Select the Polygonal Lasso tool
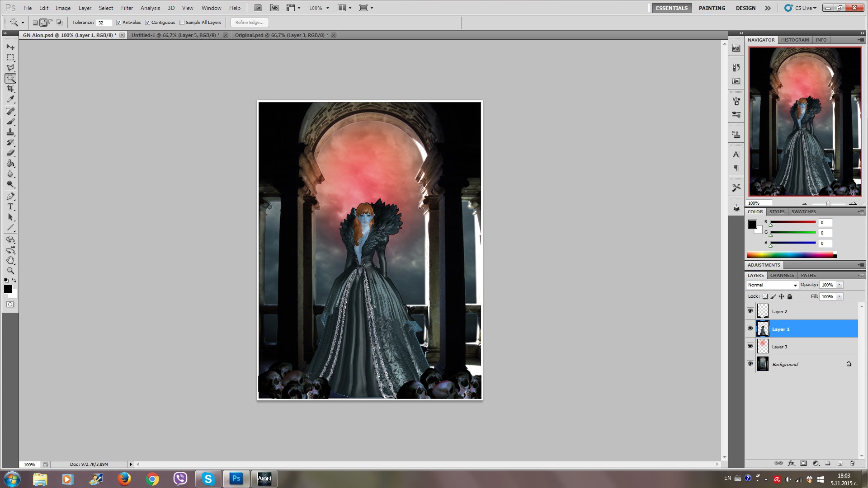The image size is (868, 488). (x=10, y=68)
